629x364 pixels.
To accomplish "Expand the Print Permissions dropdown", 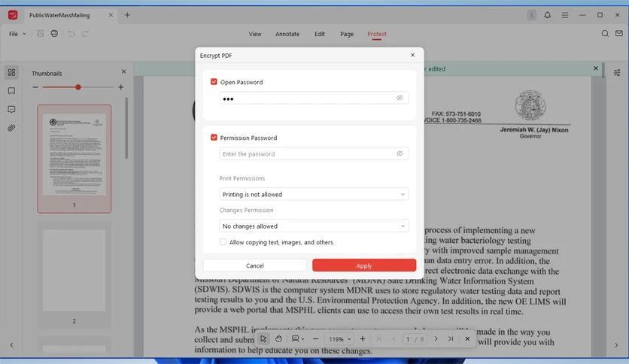I will [x=314, y=194].
